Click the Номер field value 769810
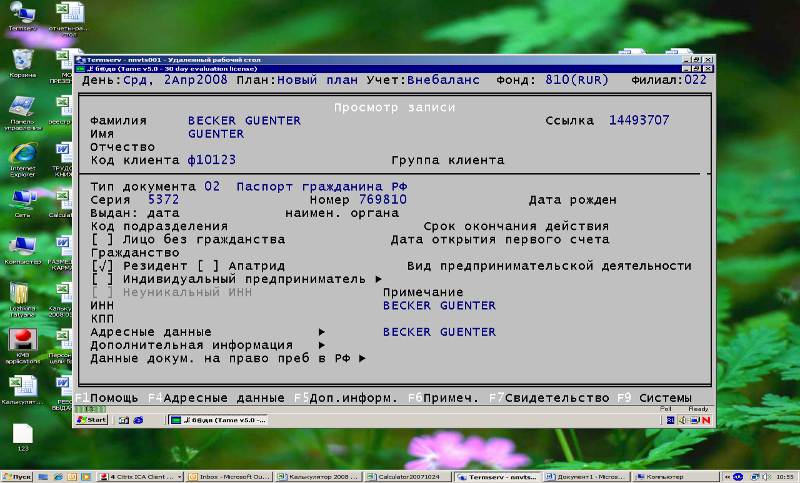Image resolution: width=800 pixels, height=483 pixels. [x=383, y=200]
